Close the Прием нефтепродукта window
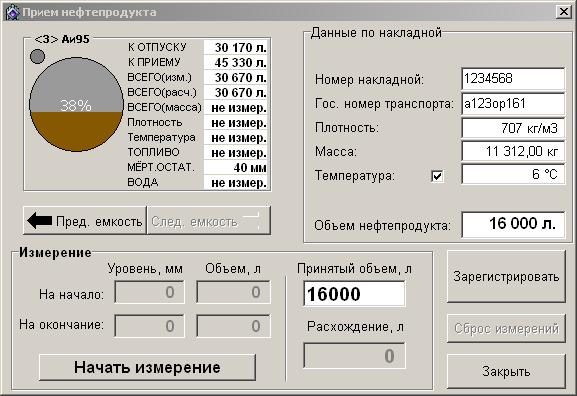The height and width of the screenshot is (396, 577). tap(563, 12)
